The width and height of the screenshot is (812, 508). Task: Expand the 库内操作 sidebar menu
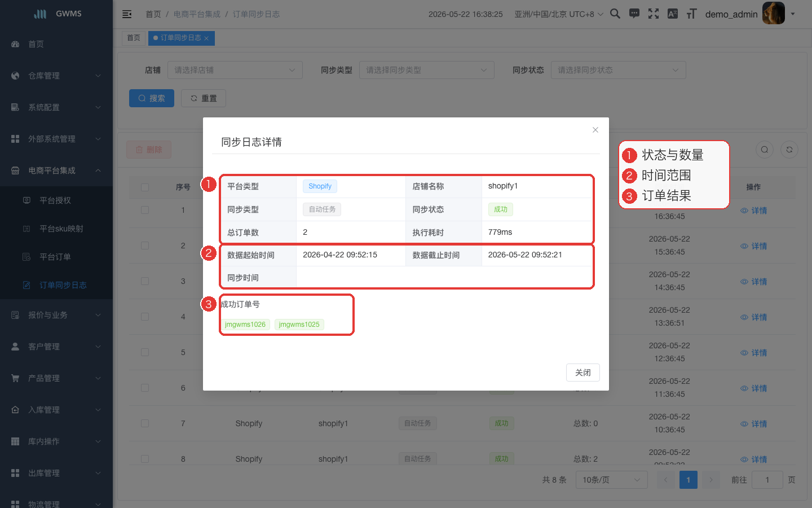coord(56,441)
